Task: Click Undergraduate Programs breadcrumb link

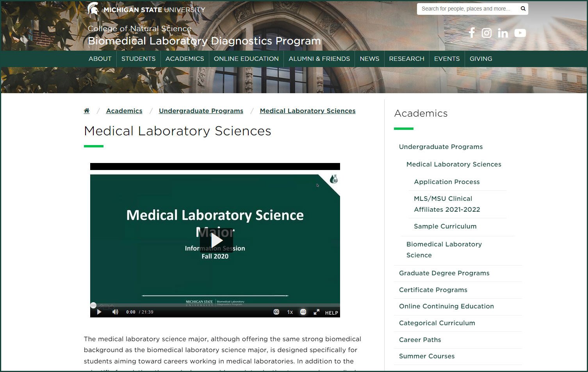Action: pos(201,111)
